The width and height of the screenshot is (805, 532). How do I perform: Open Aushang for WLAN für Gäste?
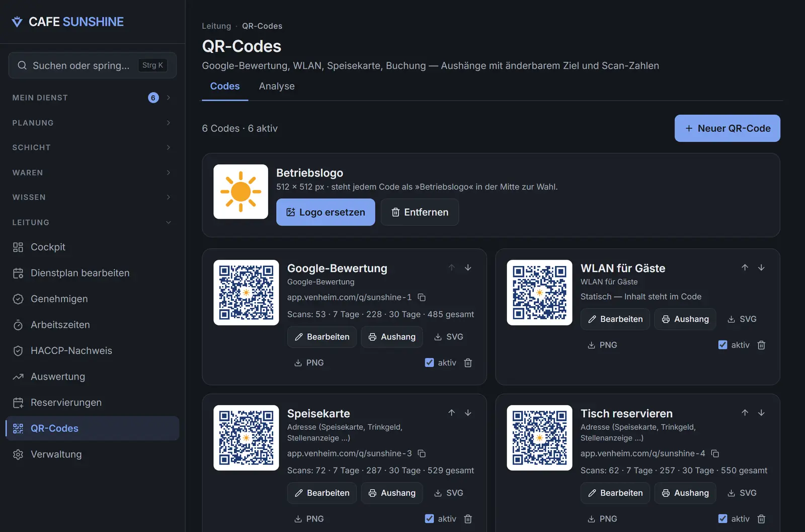click(x=685, y=319)
